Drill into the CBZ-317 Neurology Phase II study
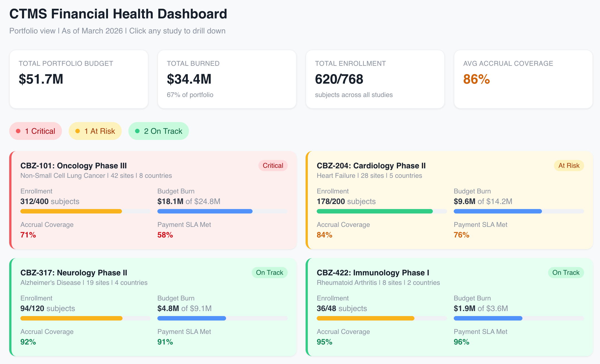 tap(74, 273)
